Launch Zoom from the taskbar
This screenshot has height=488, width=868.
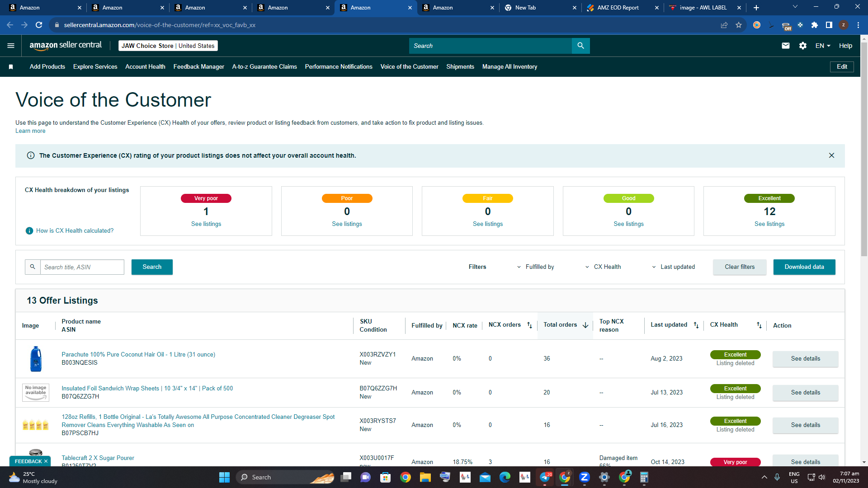[x=585, y=477]
